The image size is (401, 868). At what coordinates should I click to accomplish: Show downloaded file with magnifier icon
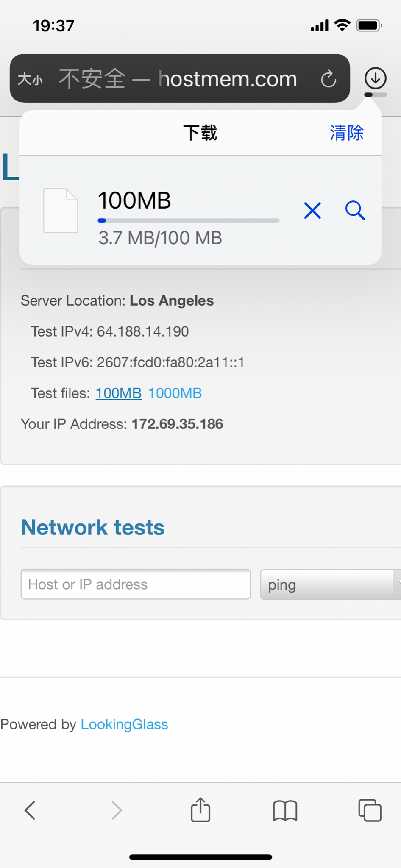point(355,210)
